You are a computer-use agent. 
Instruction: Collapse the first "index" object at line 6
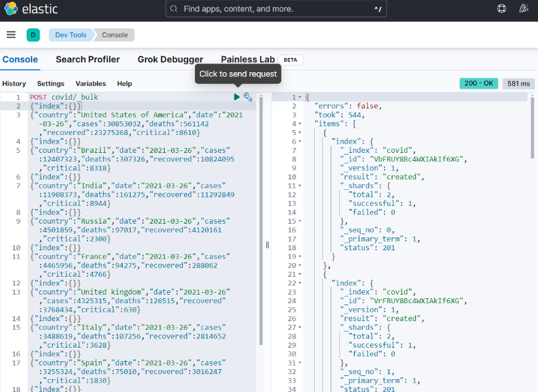(x=300, y=142)
